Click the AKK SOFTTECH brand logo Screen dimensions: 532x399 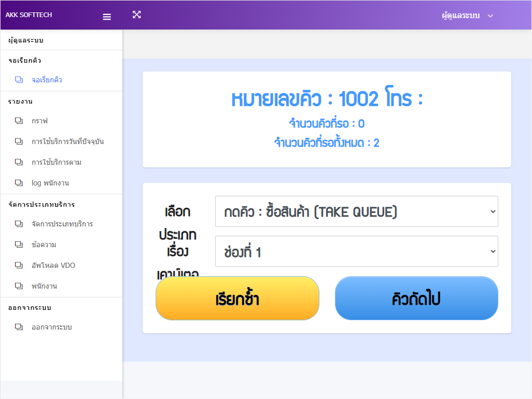(29, 15)
